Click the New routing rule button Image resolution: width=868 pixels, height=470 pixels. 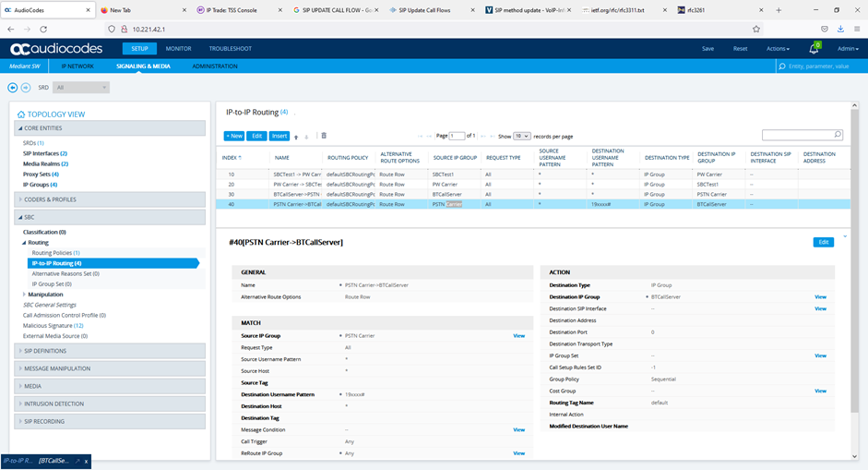234,136
